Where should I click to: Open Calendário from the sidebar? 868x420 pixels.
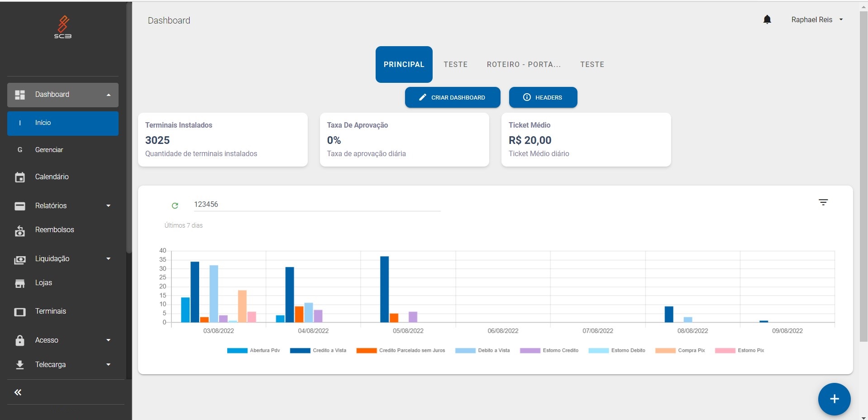[52, 177]
